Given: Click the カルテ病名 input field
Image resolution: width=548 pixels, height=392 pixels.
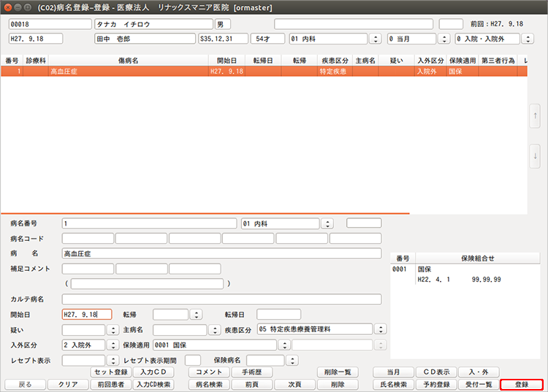Looking at the screenshot, I should (x=221, y=299).
